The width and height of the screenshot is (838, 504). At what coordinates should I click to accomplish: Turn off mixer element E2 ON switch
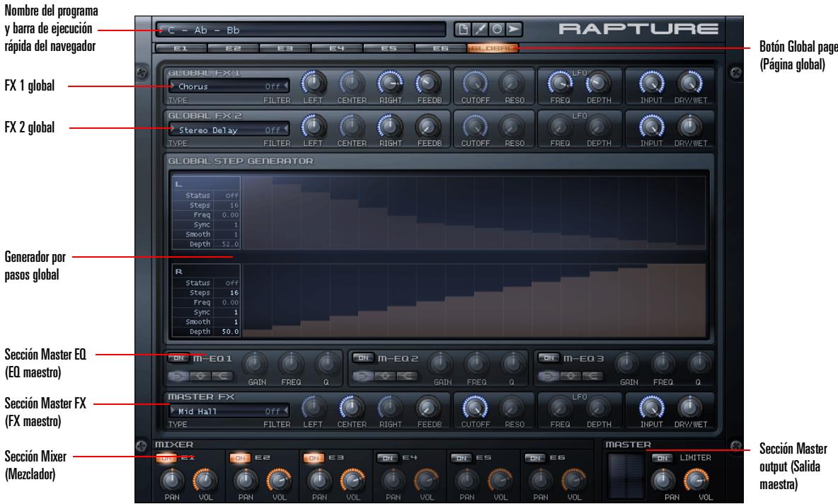(x=240, y=458)
